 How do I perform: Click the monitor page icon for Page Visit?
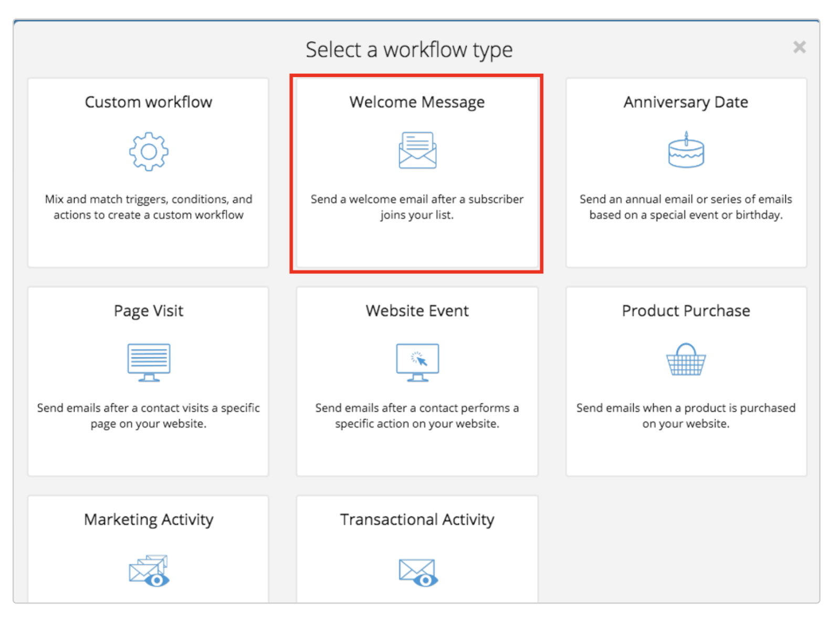pos(149,363)
